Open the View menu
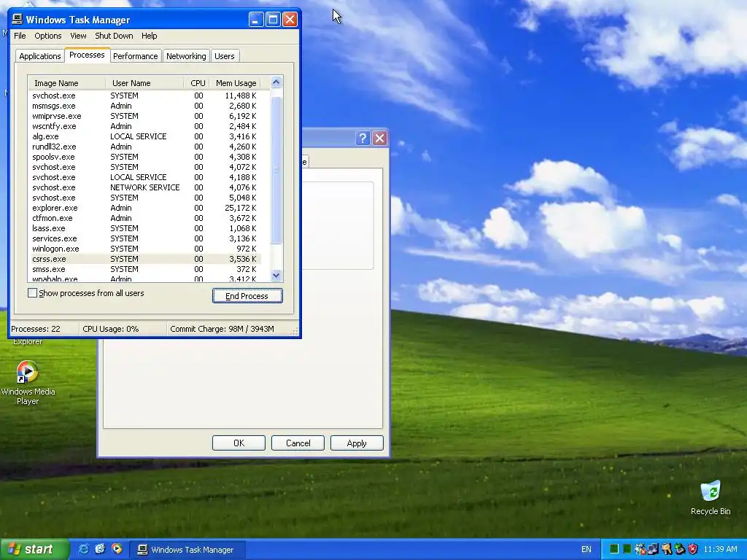The height and width of the screenshot is (560, 747). click(x=78, y=36)
